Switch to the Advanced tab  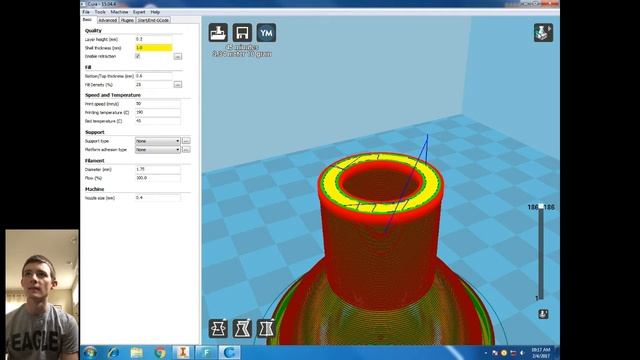point(107,20)
